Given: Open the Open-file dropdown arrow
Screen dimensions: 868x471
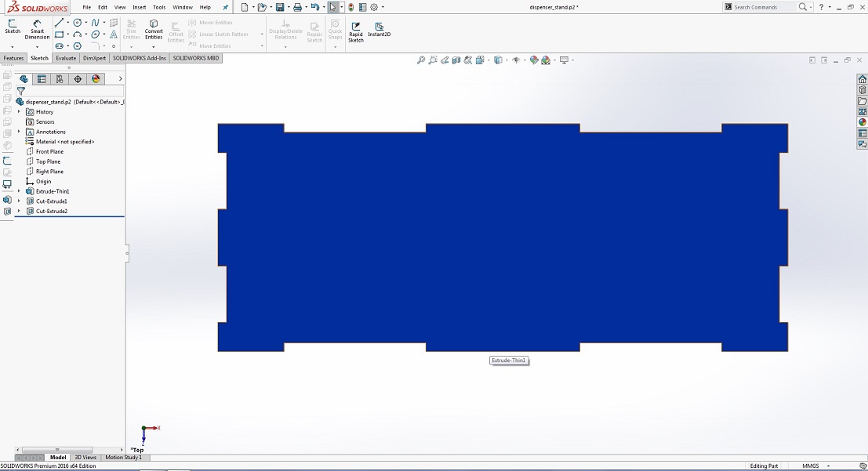Looking at the screenshot, I should [271, 7].
